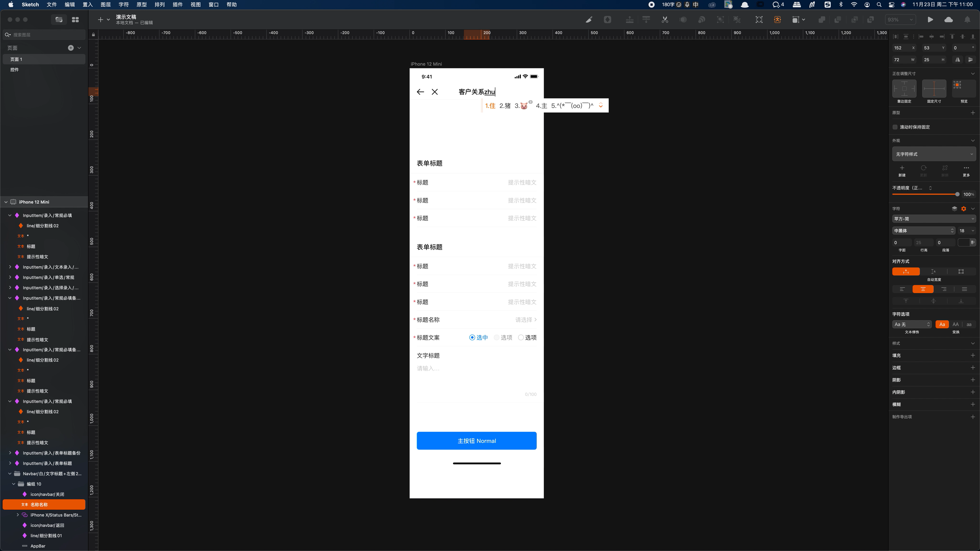This screenshot has width=980, height=551.
Task: Switch to the canvas view icon in sidebar
Action: [x=59, y=19]
